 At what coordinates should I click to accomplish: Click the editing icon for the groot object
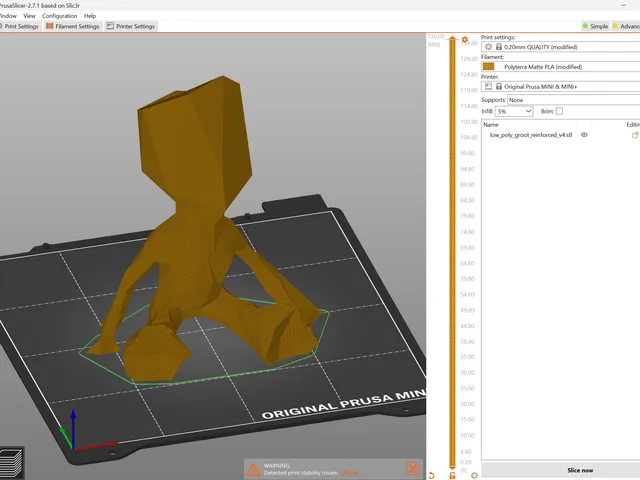[x=635, y=135]
